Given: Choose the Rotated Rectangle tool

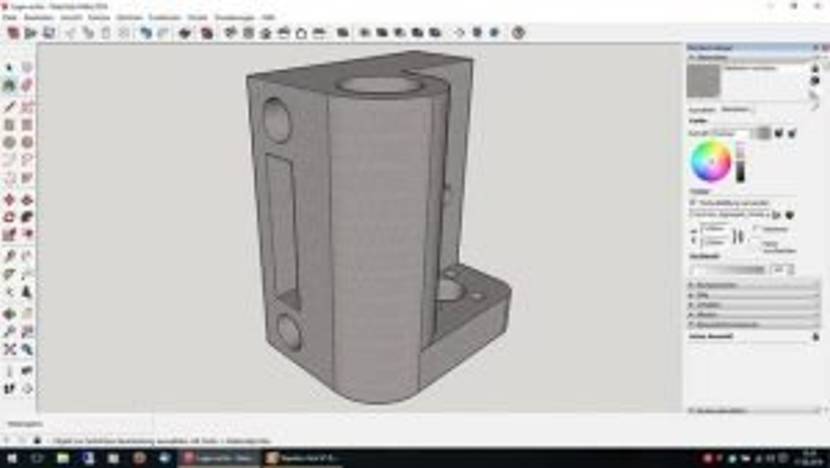Looking at the screenshot, I should 27,125.
